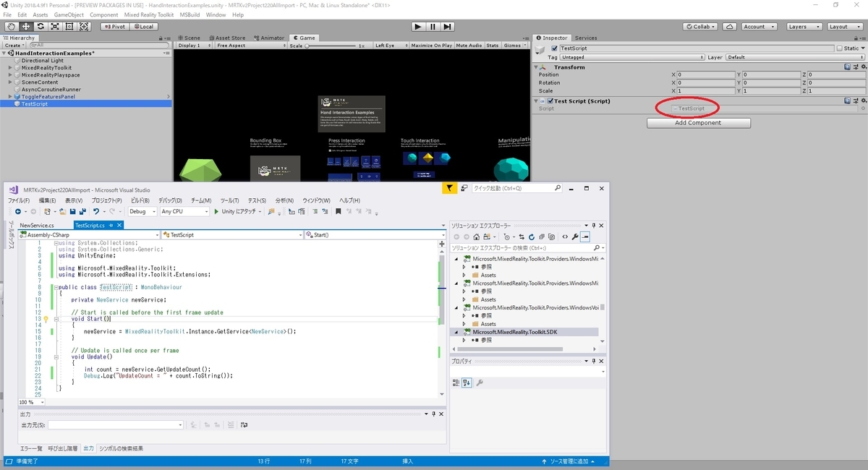Open the Mixed Reality Toolkit menu
Screen dimensions: 868x470
(x=150, y=14)
